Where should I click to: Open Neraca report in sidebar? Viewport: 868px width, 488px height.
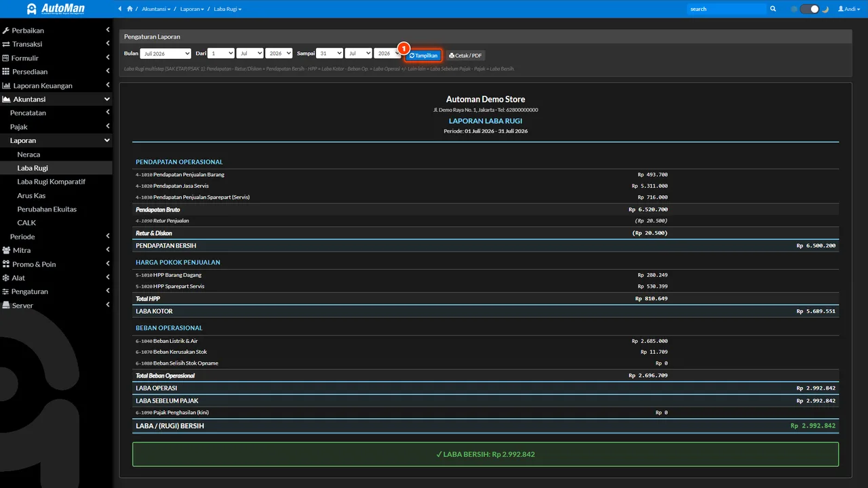click(28, 155)
